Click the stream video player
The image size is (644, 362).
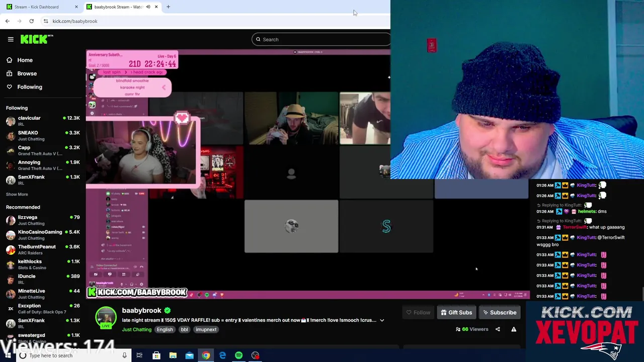pyautogui.click(x=307, y=174)
